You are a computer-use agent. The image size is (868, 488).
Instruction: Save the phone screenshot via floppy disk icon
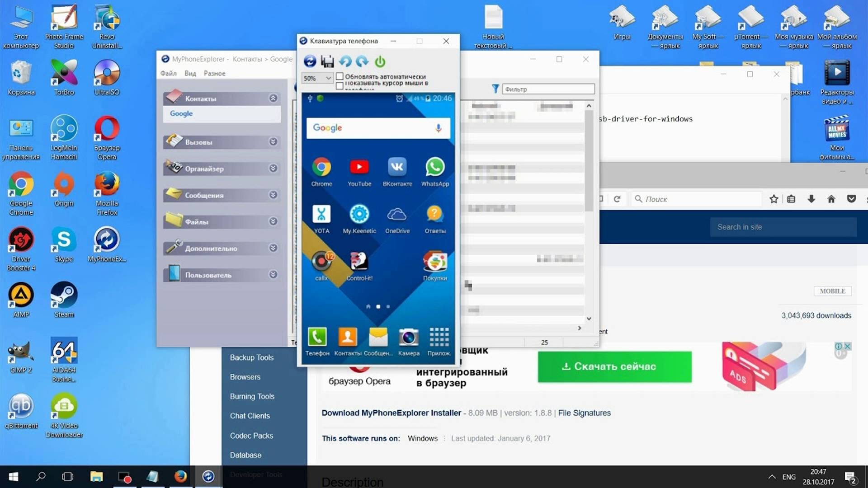(328, 61)
